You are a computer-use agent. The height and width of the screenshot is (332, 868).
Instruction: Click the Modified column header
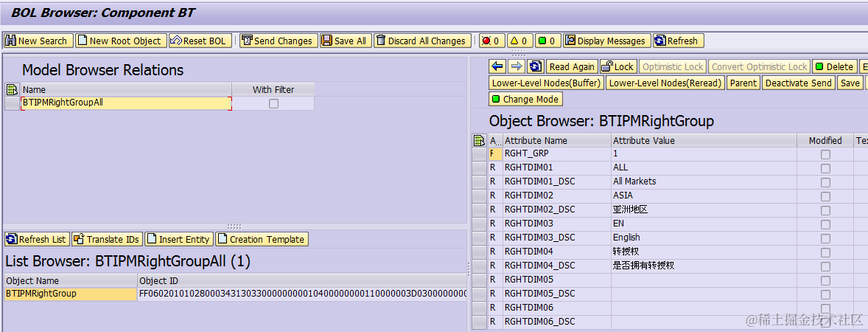point(825,141)
